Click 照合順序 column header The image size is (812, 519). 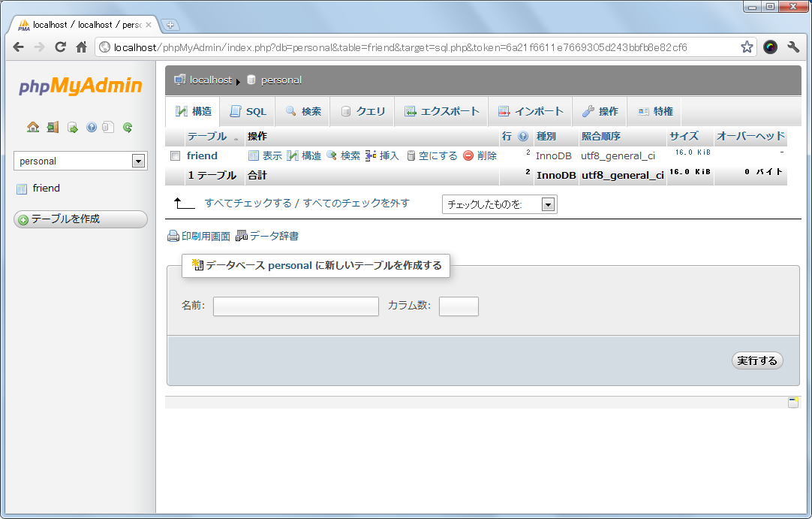pyautogui.click(x=600, y=137)
